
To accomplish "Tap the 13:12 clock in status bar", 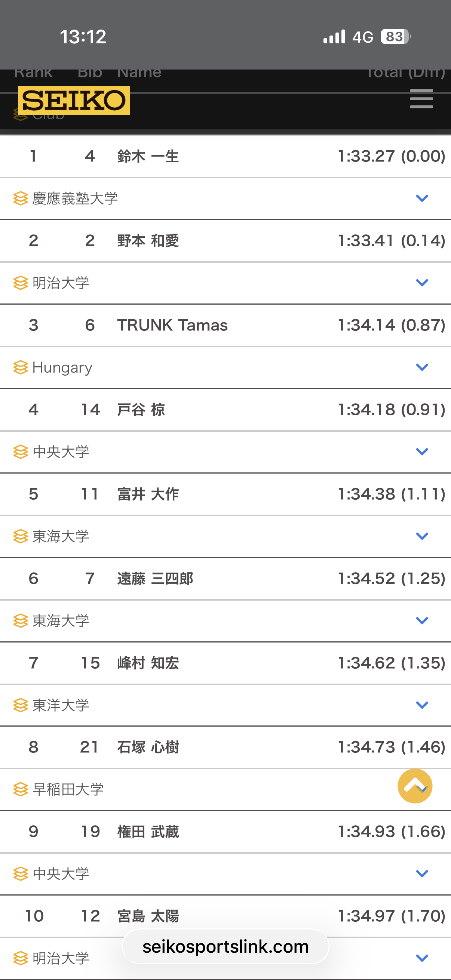I will [83, 37].
